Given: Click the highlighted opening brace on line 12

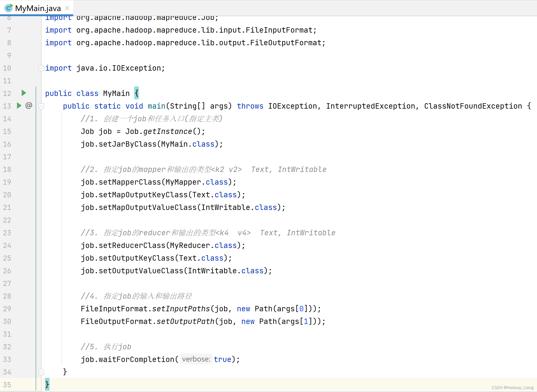Looking at the screenshot, I should [137, 93].
